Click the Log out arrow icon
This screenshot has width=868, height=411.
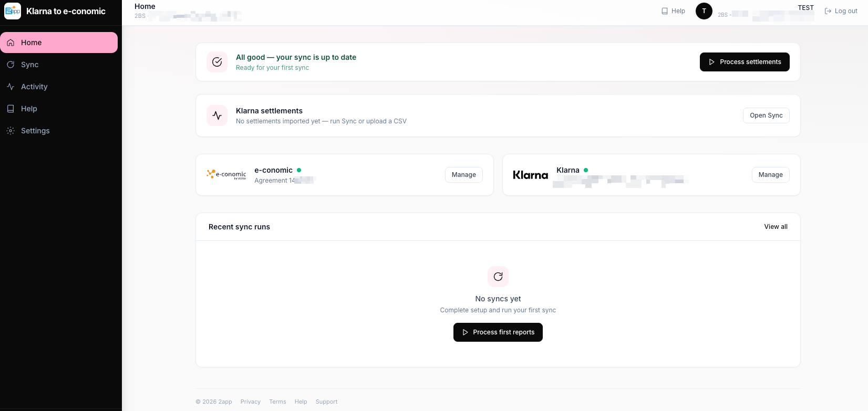coord(828,11)
